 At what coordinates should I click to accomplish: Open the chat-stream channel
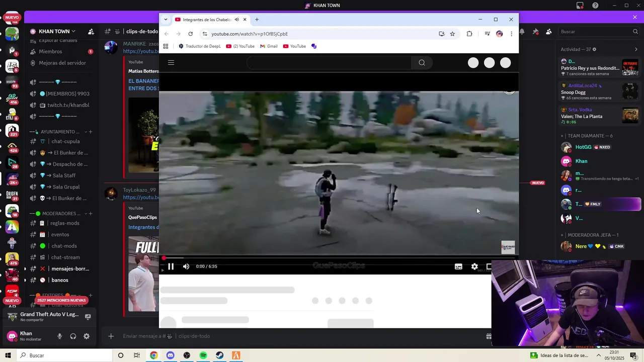[x=61, y=257]
